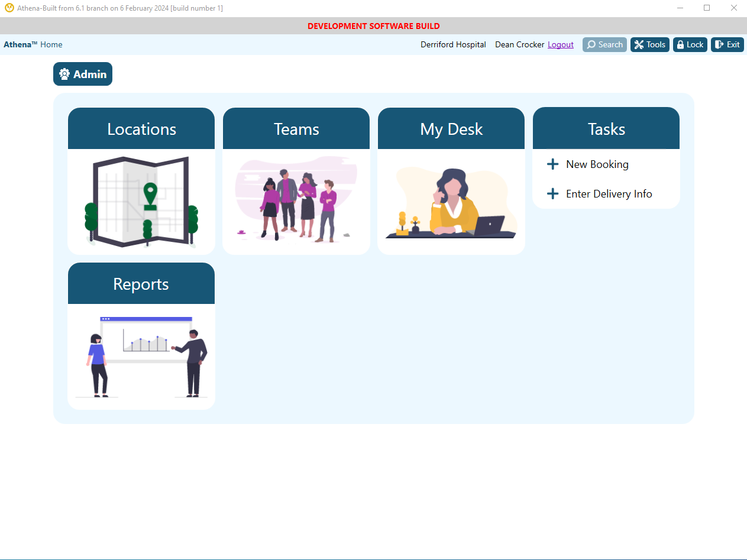Open the Tools menu button
747x560 pixels.
(650, 44)
